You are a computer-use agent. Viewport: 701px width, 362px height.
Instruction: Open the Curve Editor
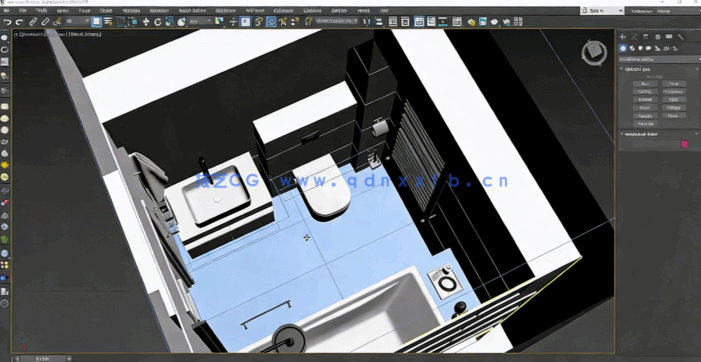[431, 21]
